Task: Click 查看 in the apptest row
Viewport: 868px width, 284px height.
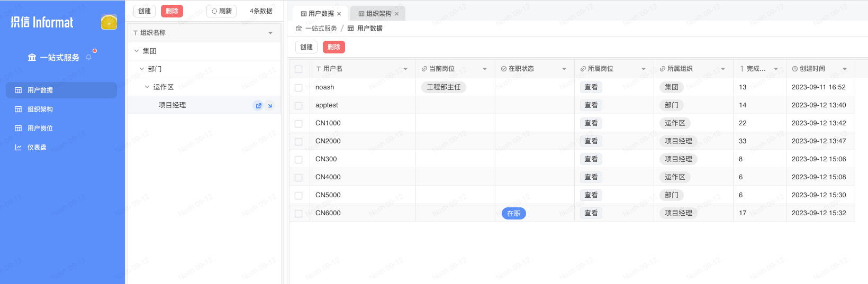Action: [591, 105]
